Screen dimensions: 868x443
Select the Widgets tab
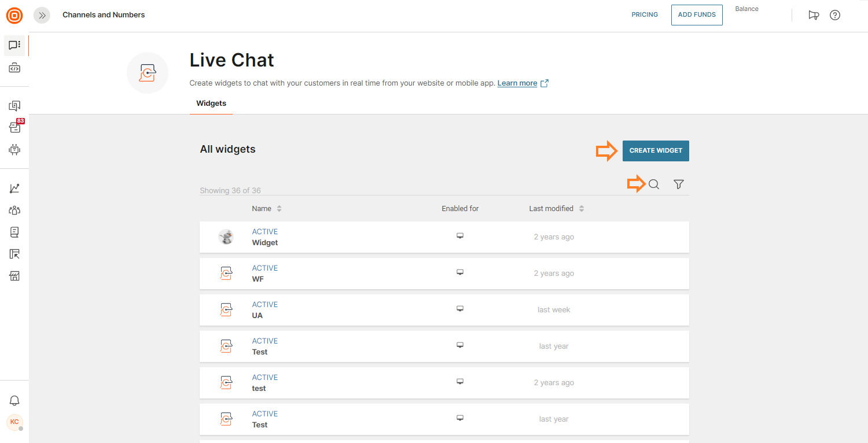pos(211,104)
